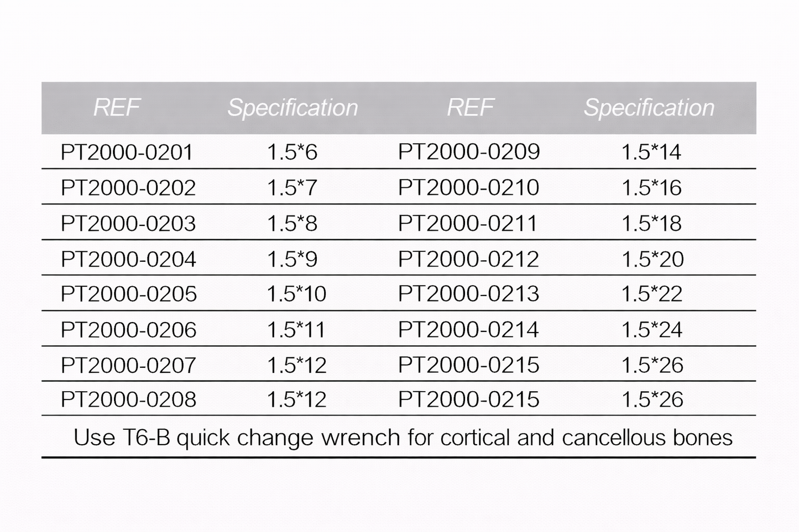
Task: Click the PT2000-0214 reference code
Action: [468, 330]
